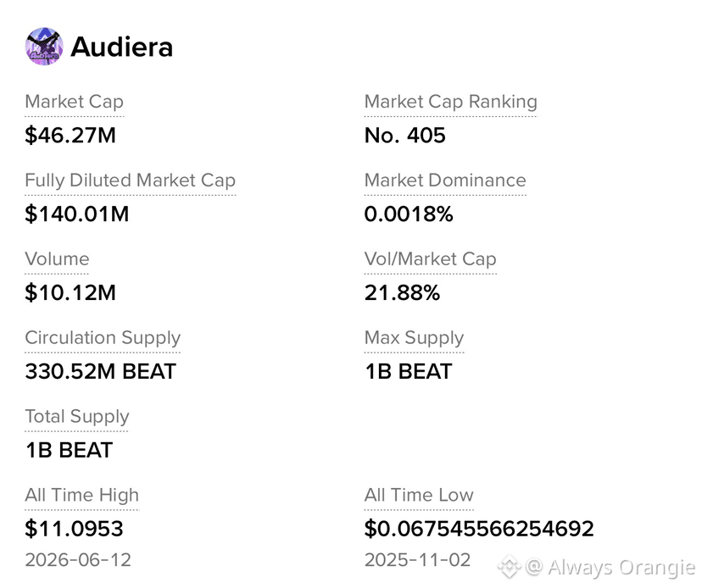Image resolution: width=702 pixels, height=588 pixels.
Task: Click the Vol/Market Cap label
Action: [x=430, y=259]
